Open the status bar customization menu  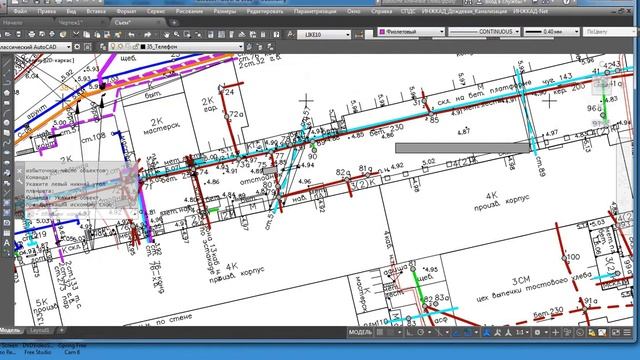coord(627,333)
